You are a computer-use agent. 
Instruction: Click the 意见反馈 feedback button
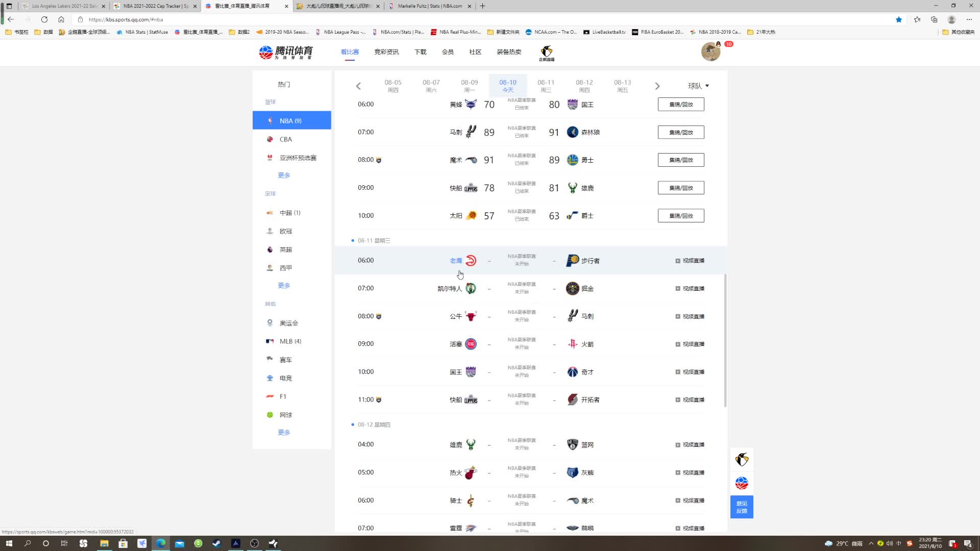742,507
